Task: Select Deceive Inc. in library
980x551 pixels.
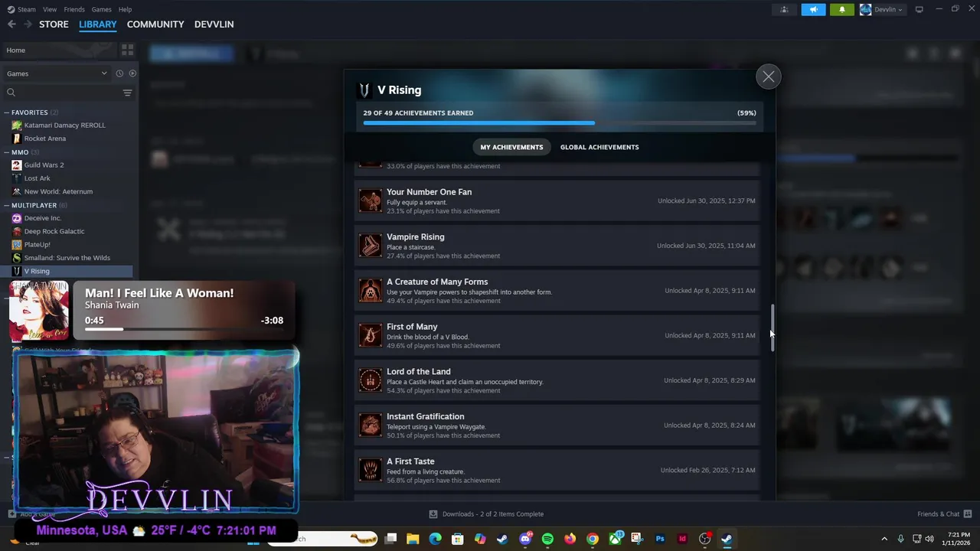Action: (x=42, y=218)
